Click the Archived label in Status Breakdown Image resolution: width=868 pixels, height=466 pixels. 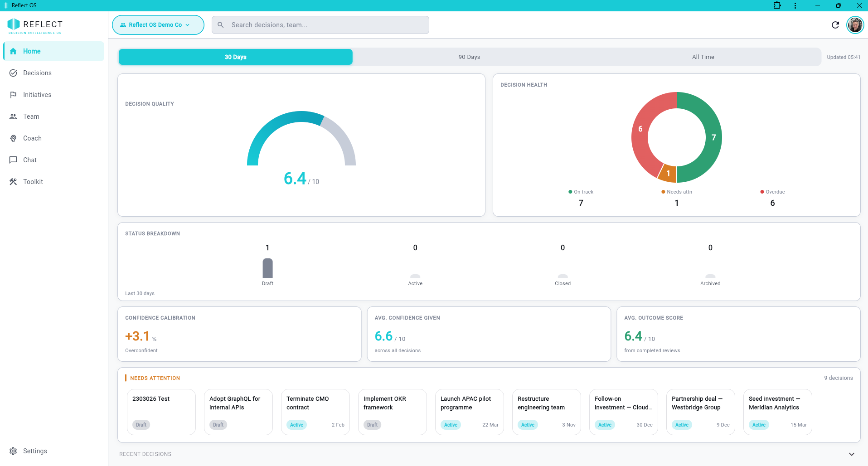[x=710, y=283]
